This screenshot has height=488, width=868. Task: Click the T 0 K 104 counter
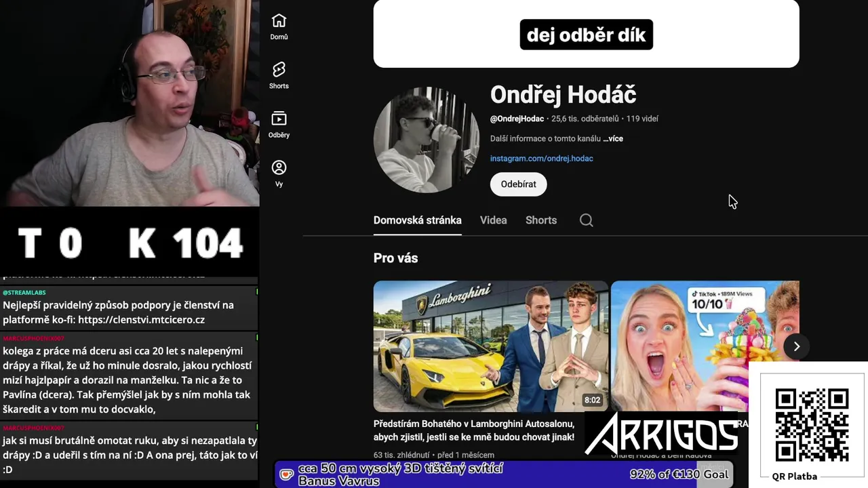[x=130, y=243]
